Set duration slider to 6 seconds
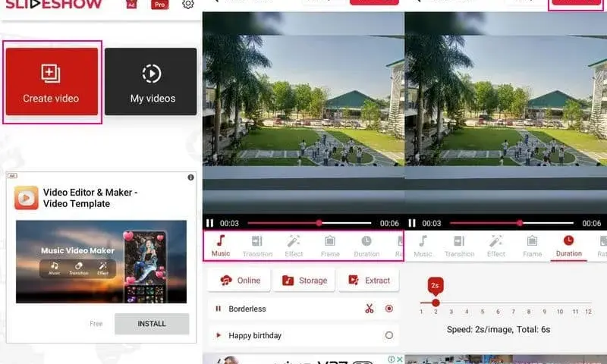This screenshot has height=364, width=607. [x=498, y=303]
